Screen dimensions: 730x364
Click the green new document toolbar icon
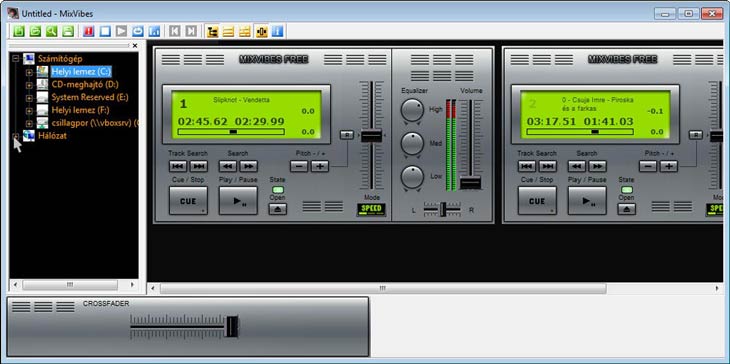coord(19,31)
